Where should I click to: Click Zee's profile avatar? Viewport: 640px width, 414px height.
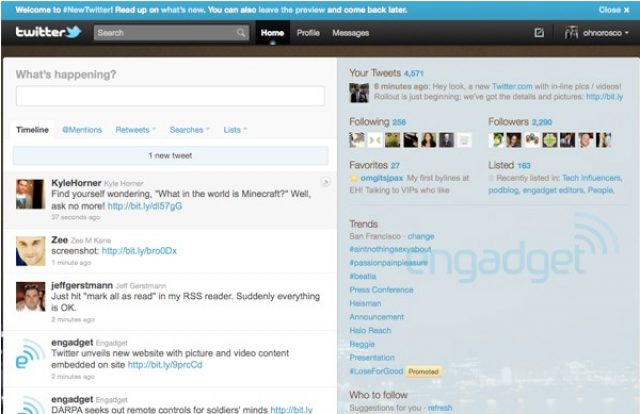click(31, 251)
